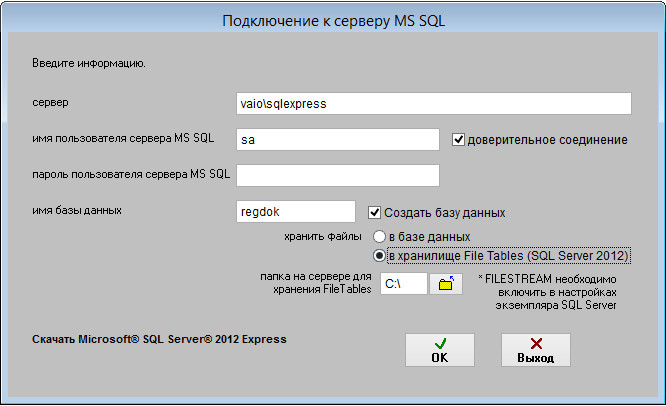Click the имя базы данных label
This screenshot has width=666, height=406.
pyautogui.click(x=77, y=210)
